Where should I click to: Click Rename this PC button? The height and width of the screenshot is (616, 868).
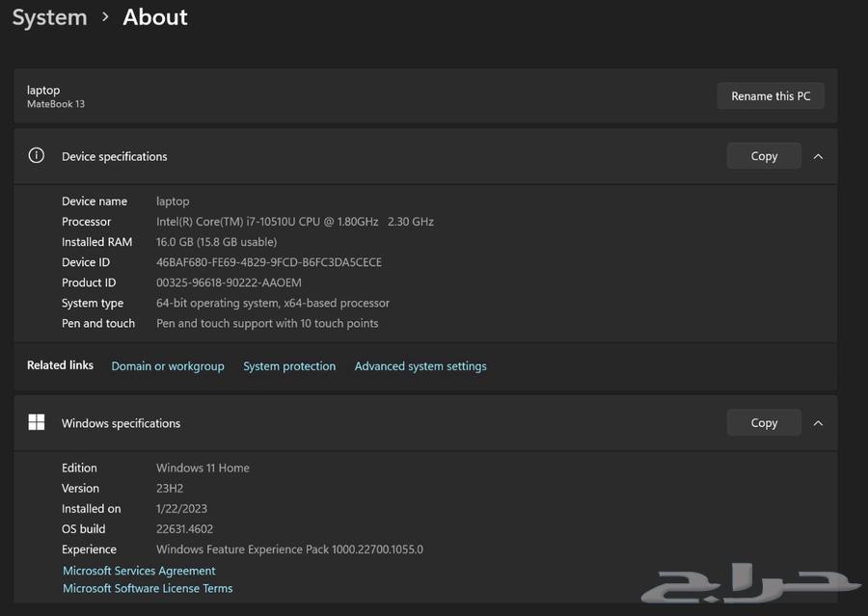coord(771,95)
